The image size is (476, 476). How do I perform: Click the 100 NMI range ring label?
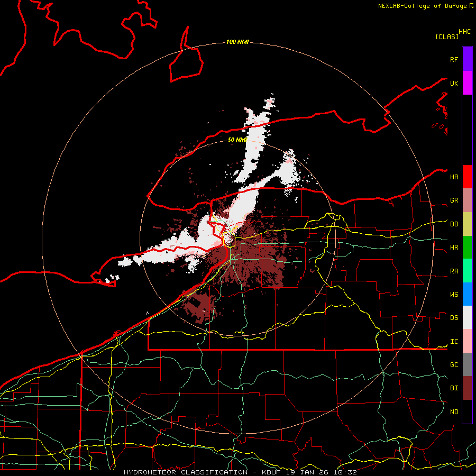[237, 42]
